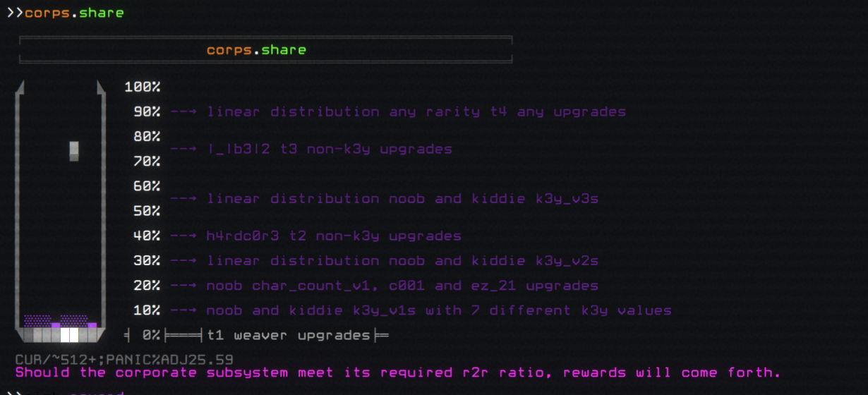Screen dimensions: 868x395
Task: Click the magenta r2r ratio rewards message
Action: (x=397, y=372)
